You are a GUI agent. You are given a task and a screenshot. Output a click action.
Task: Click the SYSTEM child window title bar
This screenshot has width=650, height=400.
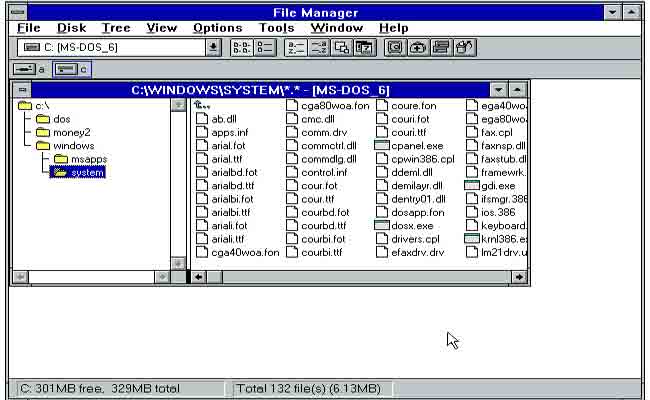click(x=260, y=90)
